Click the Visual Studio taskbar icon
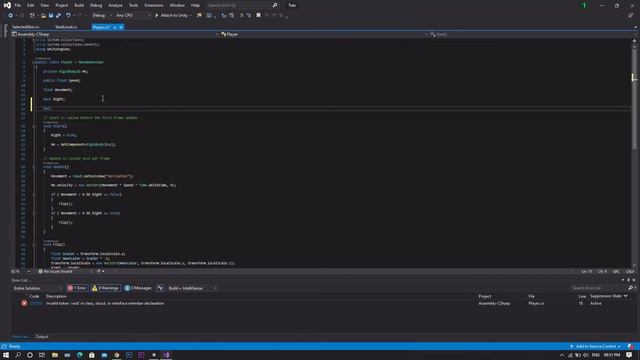Viewport: 640px width, 360px height. coord(167,355)
